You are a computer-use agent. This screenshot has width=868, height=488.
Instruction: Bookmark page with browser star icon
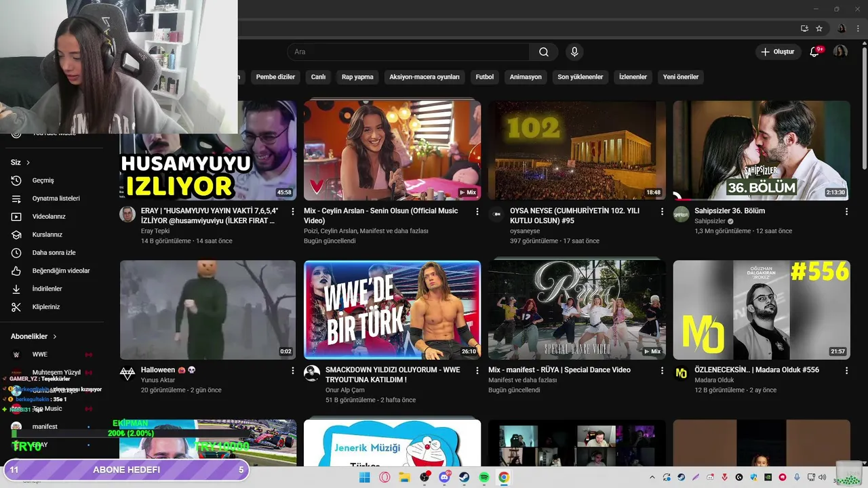pos(819,28)
